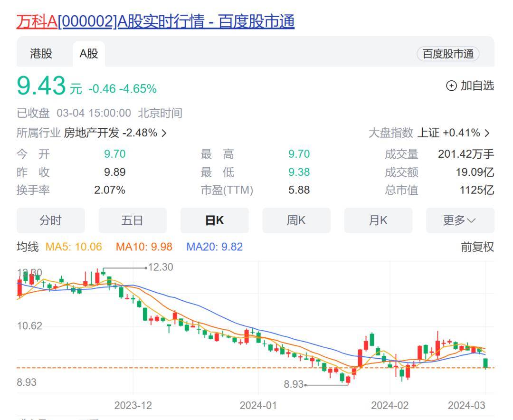Image resolution: width=513 pixels, height=420 pixels.
Task: Select the 分时 chart view
Action: [x=50, y=220]
